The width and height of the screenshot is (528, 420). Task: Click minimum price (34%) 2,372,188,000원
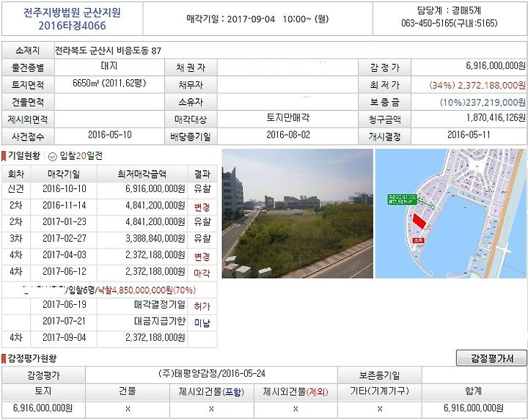(477, 85)
